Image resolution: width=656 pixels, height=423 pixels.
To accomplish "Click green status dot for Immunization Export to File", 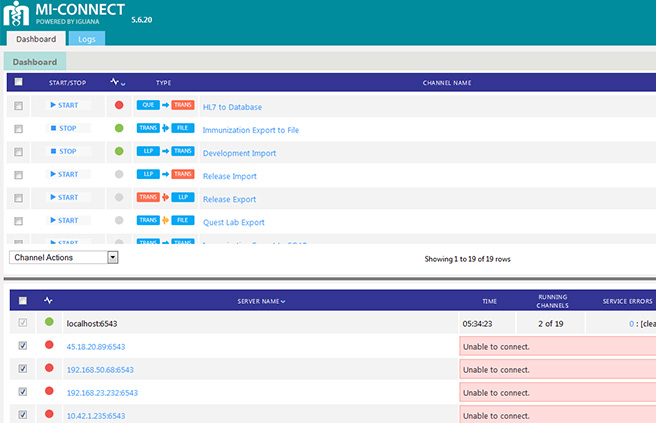I will pos(120,129).
